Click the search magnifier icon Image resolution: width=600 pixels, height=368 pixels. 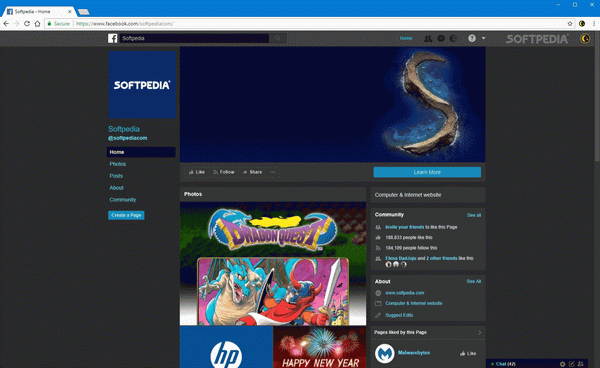pyautogui.click(x=277, y=38)
